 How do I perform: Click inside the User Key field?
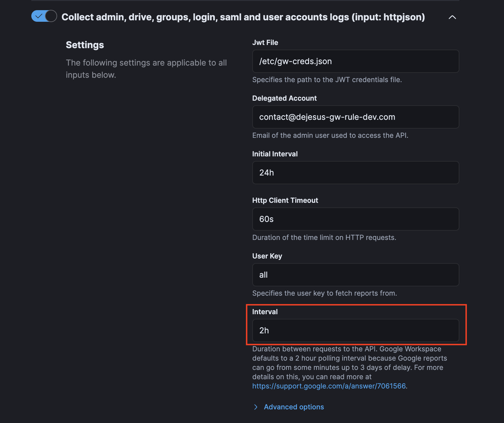(x=356, y=275)
